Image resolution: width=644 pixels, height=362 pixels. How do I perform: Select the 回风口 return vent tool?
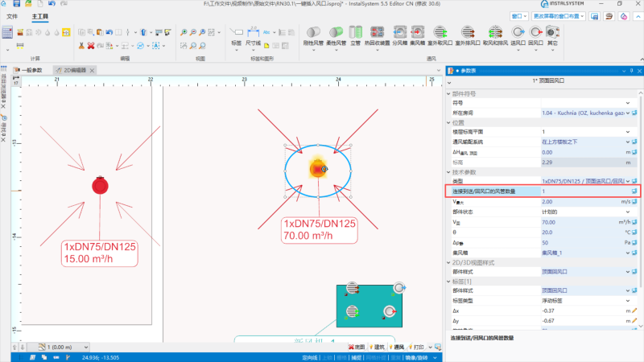coord(535,35)
